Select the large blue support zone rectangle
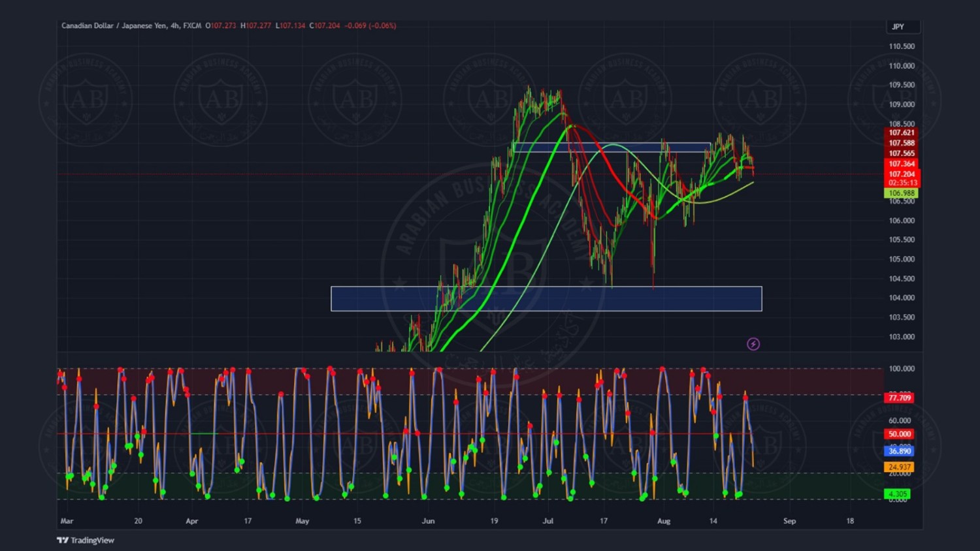980x551 pixels. point(546,298)
